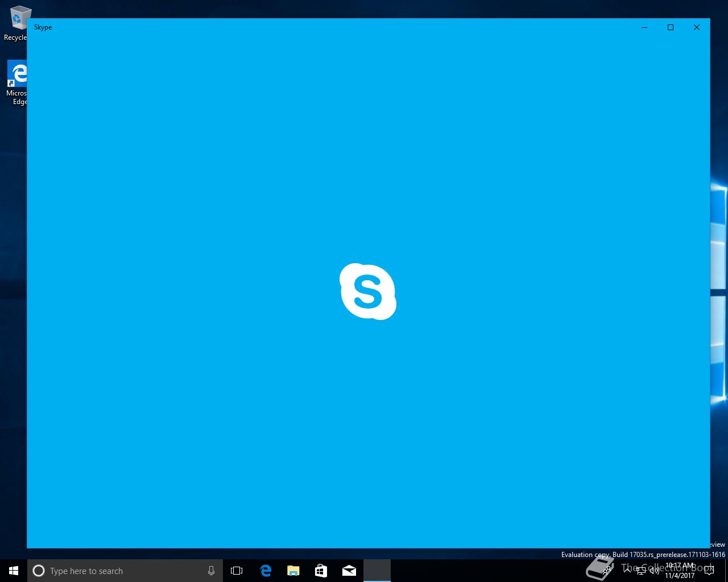This screenshot has width=728, height=582.
Task: Minimize the Skype window
Action: [x=644, y=27]
